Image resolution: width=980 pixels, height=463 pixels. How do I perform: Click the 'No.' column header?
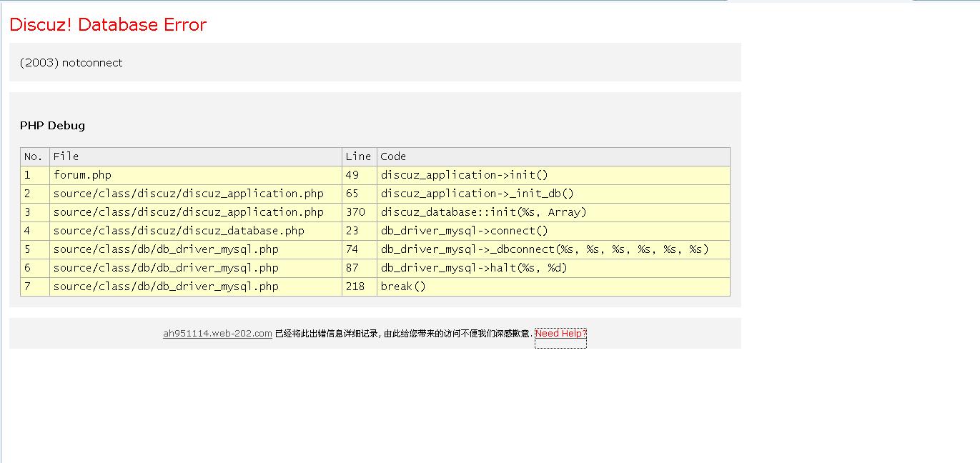(x=35, y=156)
